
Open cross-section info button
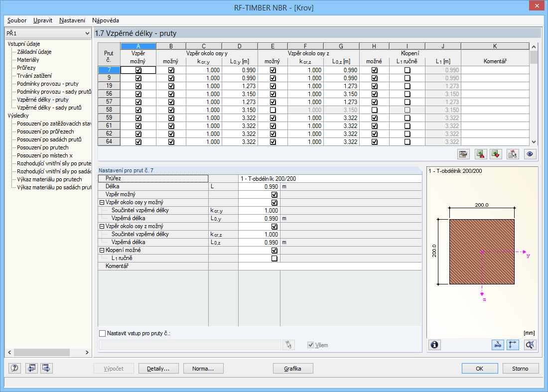tap(434, 344)
